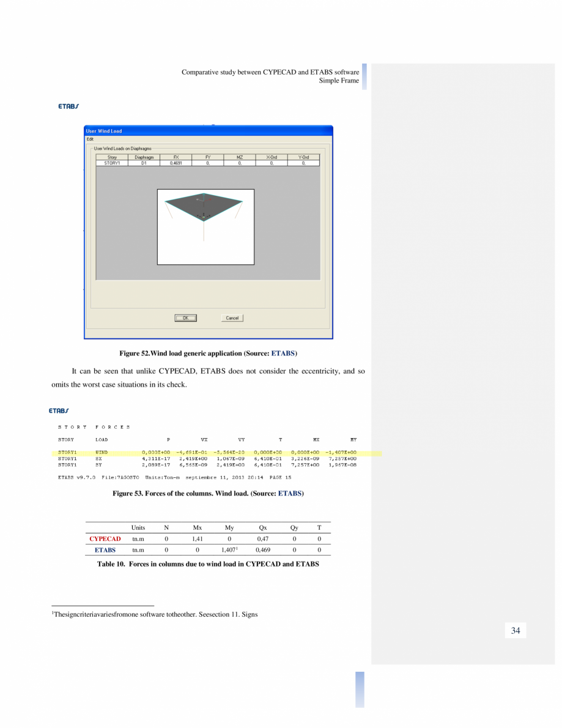This screenshot has height=728, width=562.
Task: Expand the footnote about sign criteria
Action: 155,614
